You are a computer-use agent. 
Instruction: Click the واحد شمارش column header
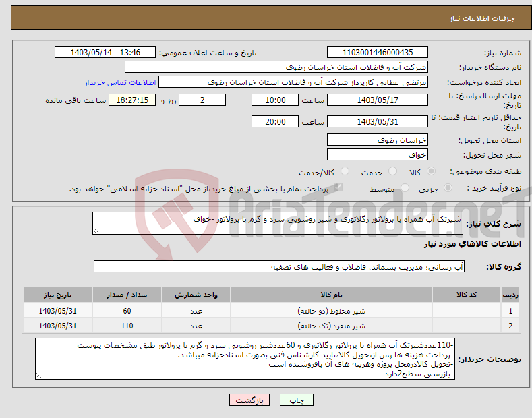point(196,295)
